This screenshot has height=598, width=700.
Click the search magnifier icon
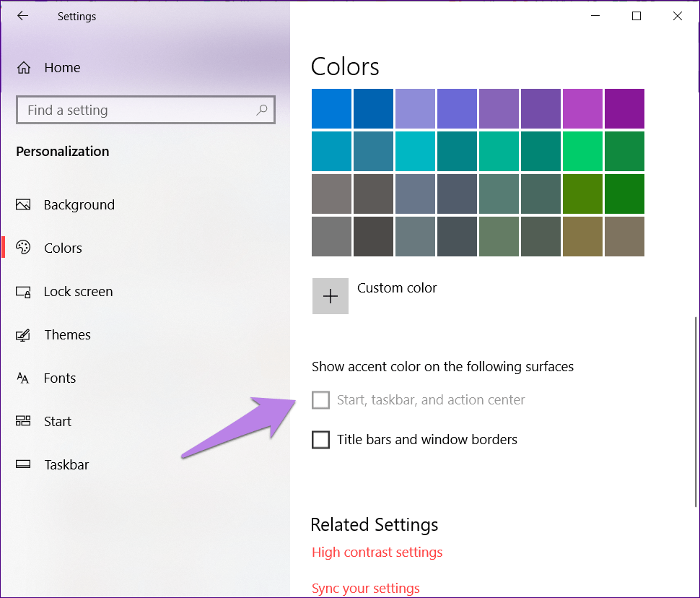[x=261, y=110]
